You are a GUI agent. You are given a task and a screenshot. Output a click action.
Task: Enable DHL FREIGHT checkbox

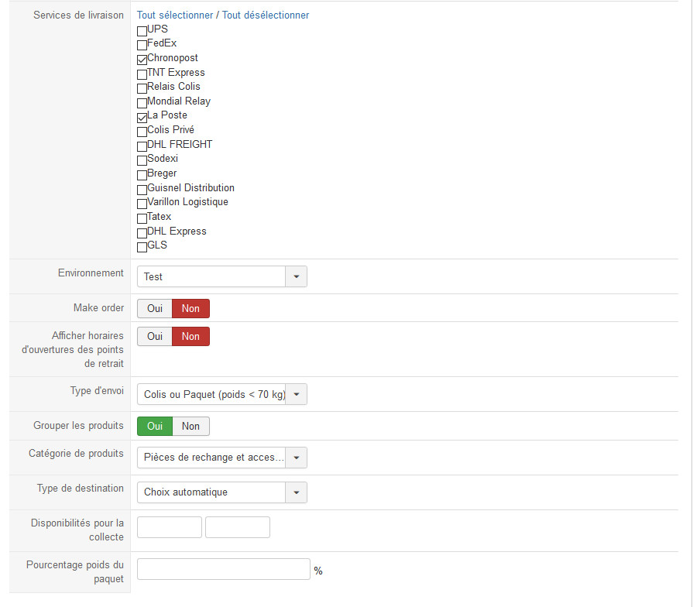(142, 146)
